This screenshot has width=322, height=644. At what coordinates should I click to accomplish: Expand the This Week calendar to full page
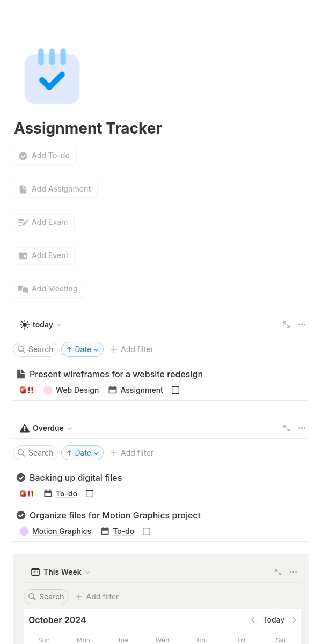coord(278,572)
